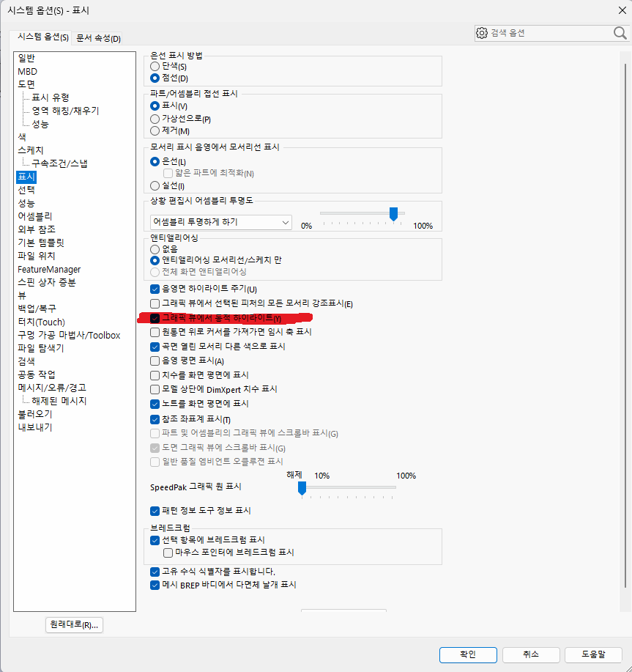Screen dimensions: 632x672
Task: Open the 어셈블리 투명하게 하기 dropdown
Action: click(x=220, y=222)
